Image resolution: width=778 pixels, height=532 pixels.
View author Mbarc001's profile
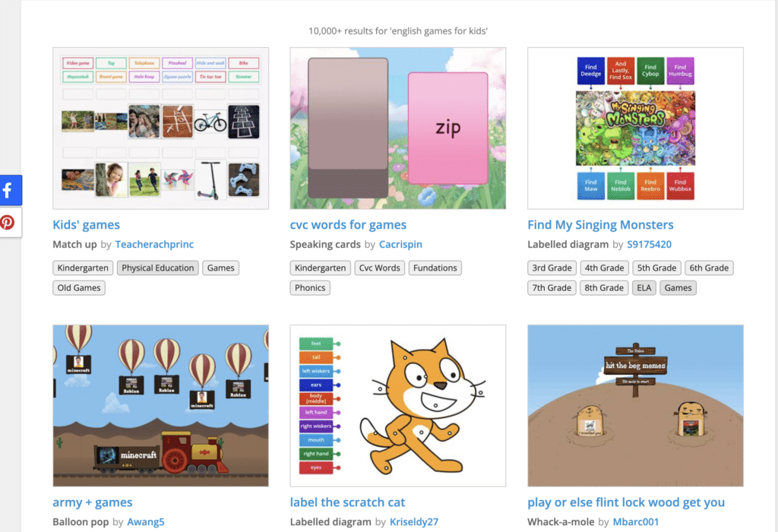coord(636,521)
